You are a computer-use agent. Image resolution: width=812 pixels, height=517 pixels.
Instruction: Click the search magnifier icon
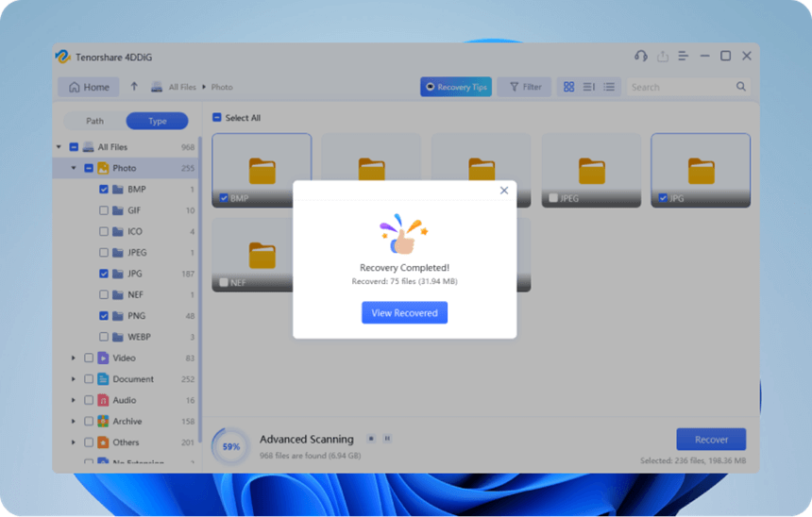click(x=741, y=87)
